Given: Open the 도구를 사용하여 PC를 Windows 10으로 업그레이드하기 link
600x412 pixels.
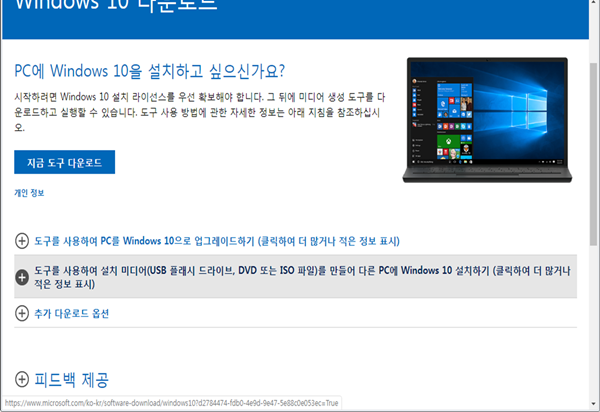Looking at the screenshot, I should 217,241.
